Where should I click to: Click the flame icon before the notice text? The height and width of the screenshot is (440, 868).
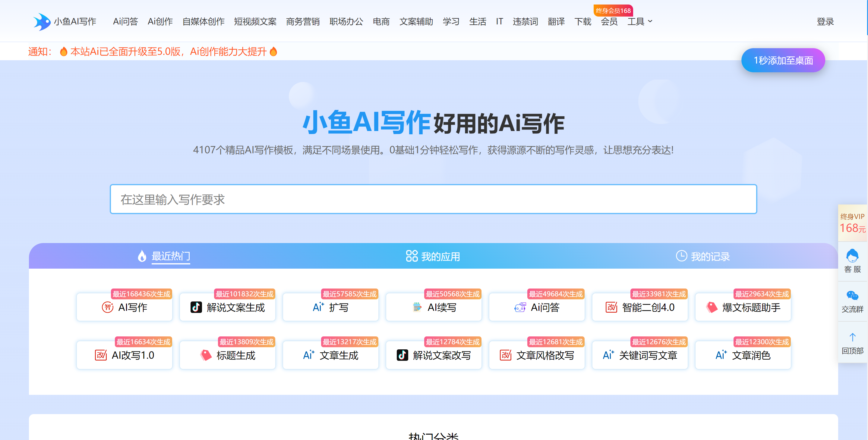click(64, 51)
